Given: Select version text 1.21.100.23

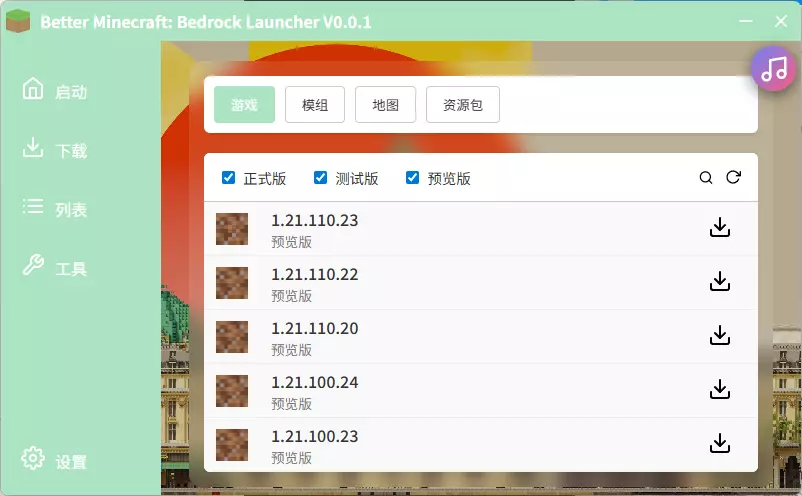Looking at the screenshot, I should tap(315, 437).
